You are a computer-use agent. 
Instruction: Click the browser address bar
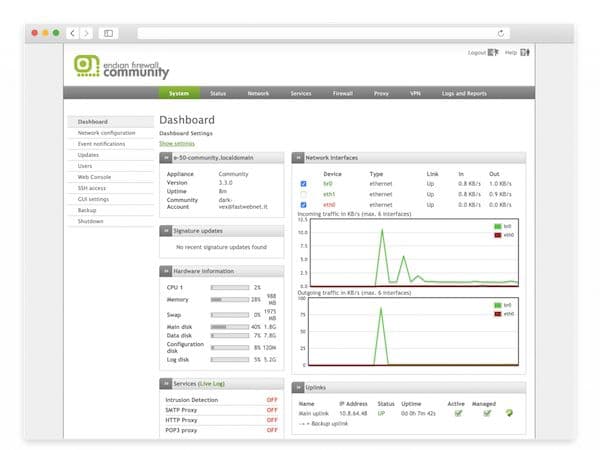323,33
